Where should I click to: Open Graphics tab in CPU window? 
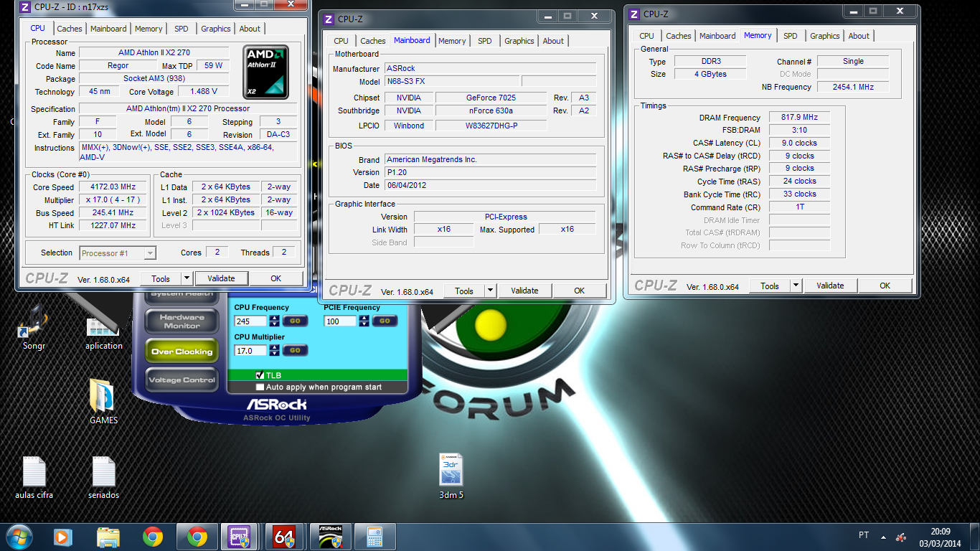pos(216,29)
